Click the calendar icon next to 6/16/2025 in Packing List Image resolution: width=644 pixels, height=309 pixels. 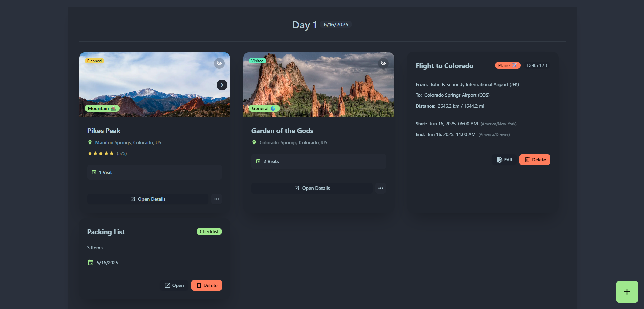pos(90,263)
